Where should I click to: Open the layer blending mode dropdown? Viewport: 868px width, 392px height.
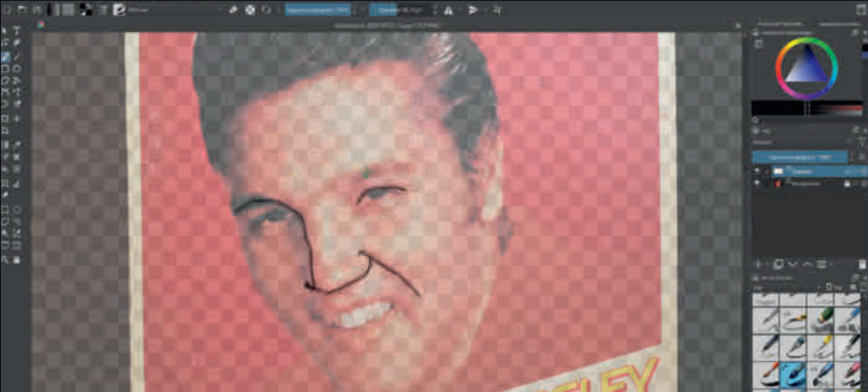tap(778, 141)
